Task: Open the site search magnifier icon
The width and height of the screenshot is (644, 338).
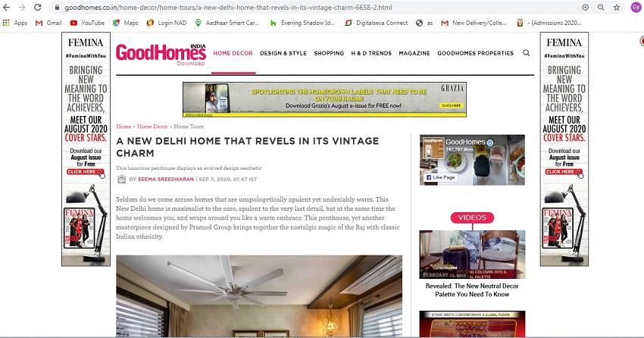Action: coord(526,53)
